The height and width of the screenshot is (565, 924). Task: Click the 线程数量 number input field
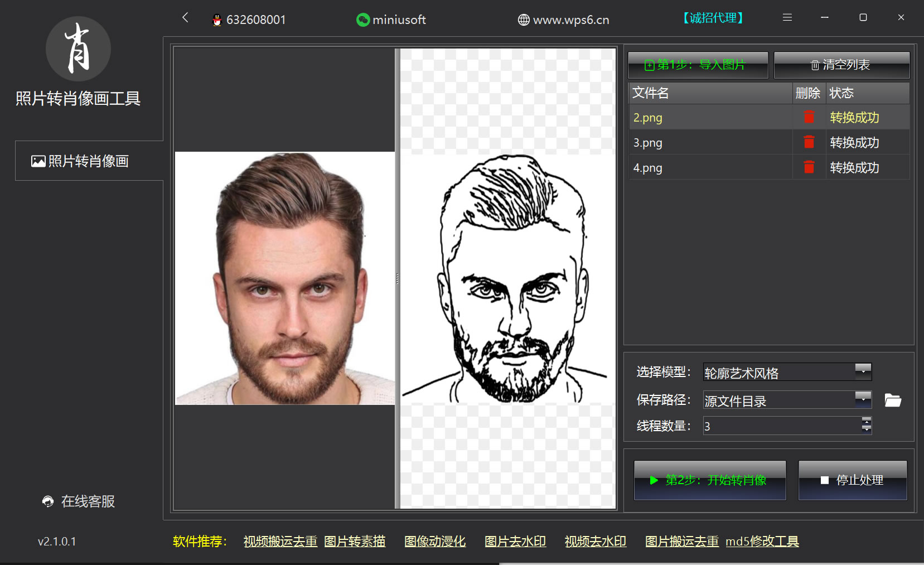point(781,426)
